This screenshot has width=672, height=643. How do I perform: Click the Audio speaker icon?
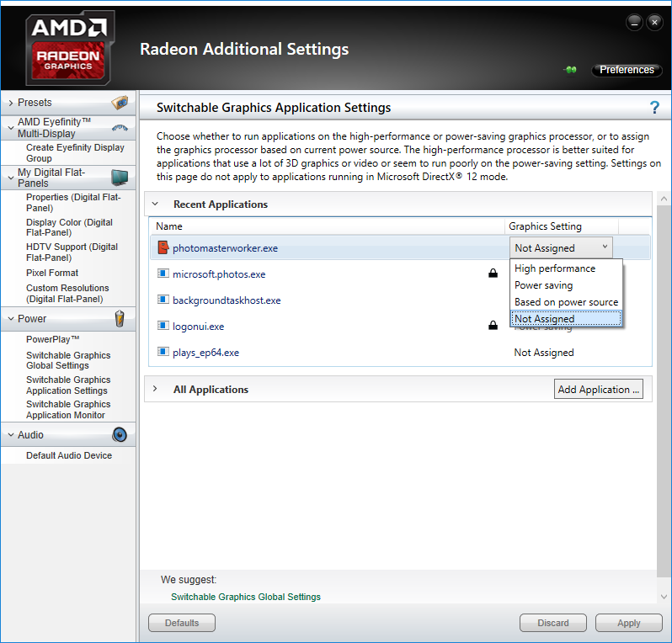(120, 435)
